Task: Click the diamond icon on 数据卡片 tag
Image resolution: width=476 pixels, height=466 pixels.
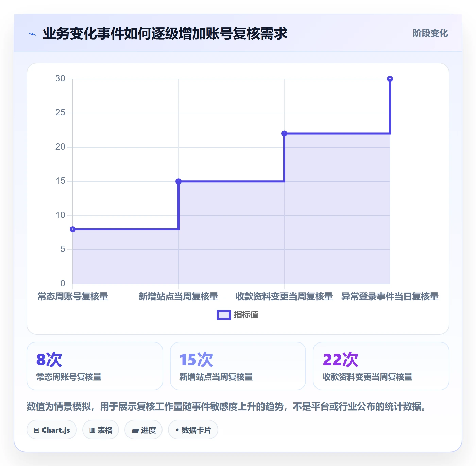Action: pyautogui.click(x=177, y=430)
